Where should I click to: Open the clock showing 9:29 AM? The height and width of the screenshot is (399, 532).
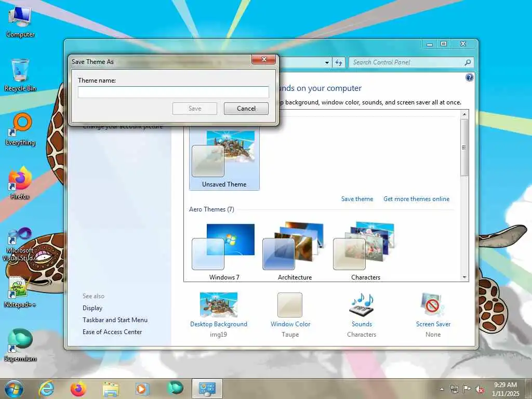(x=506, y=389)
